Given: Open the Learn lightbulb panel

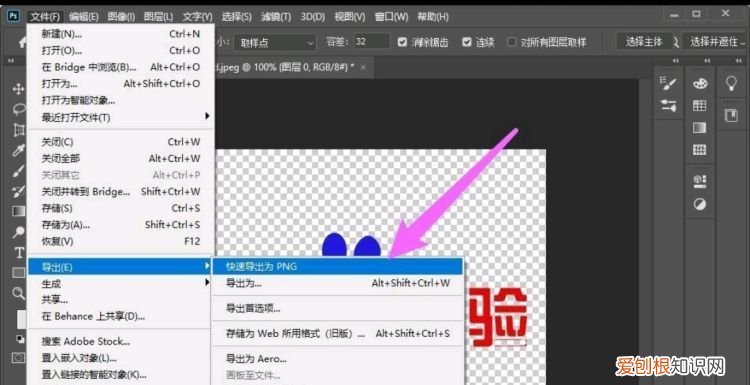Looking at the screenshot, I should point(731,84).
